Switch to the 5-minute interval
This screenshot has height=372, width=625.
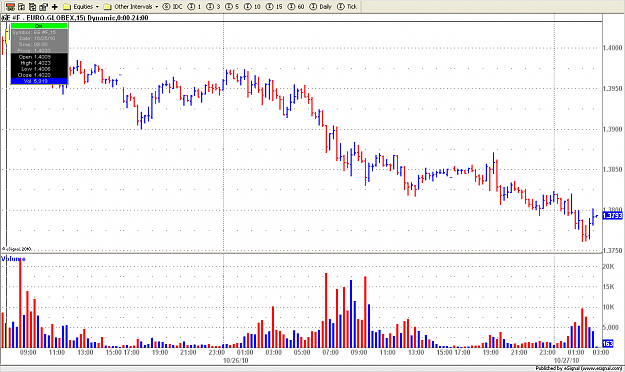point(232,7)
